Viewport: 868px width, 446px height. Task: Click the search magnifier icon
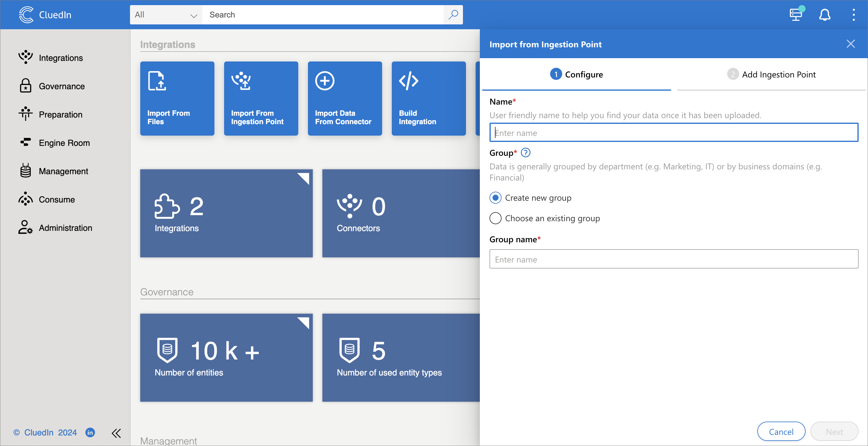[453, 14]
